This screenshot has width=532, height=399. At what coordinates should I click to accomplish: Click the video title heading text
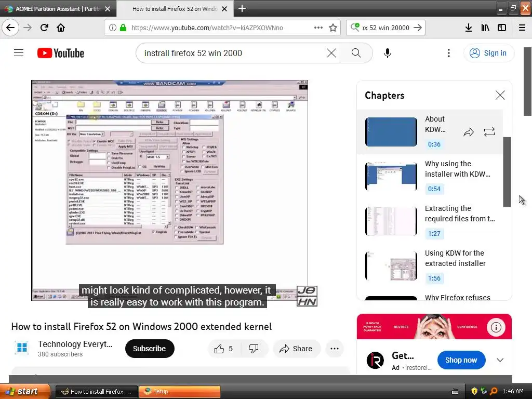[141, 326]
